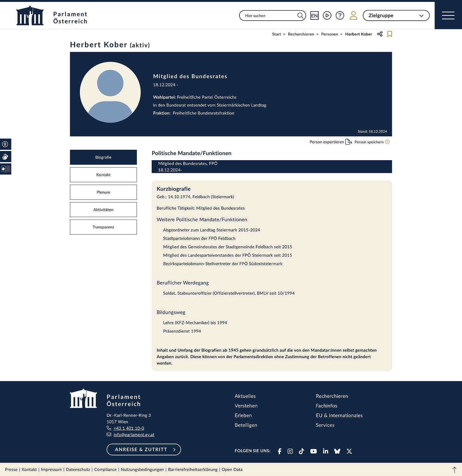The image size is (462, 476).
Task: Open the Barrierefreiheitserklärung link
Action: (x=193, y=470)
